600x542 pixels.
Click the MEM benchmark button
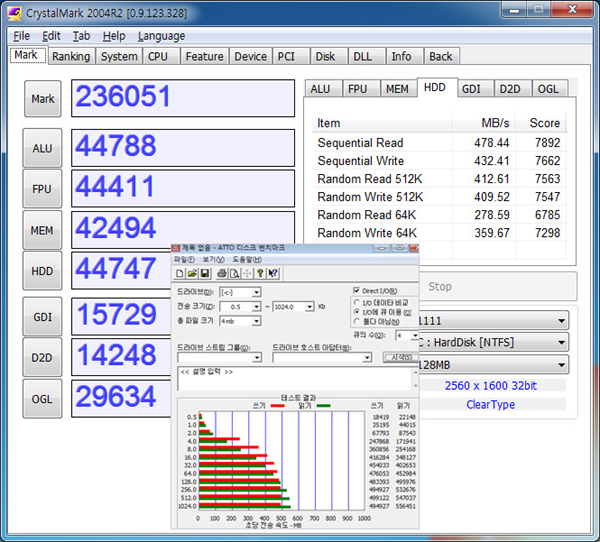[42, 230]
